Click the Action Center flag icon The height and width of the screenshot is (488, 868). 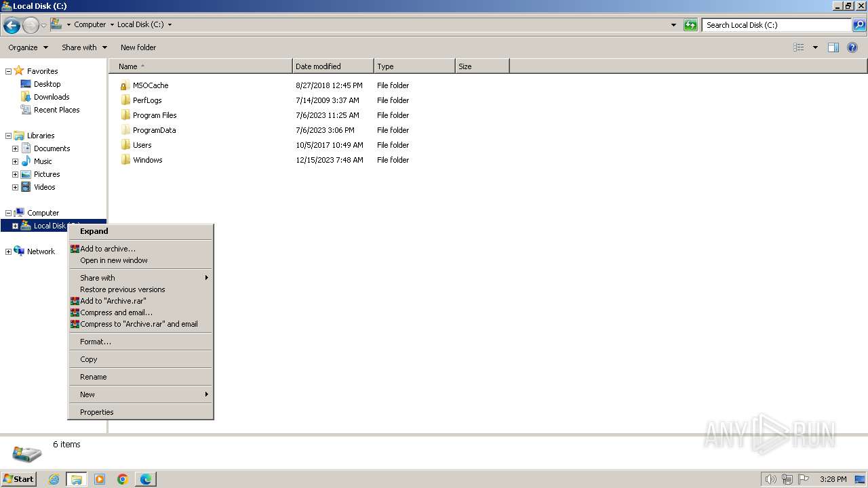(x=804, y=479)
